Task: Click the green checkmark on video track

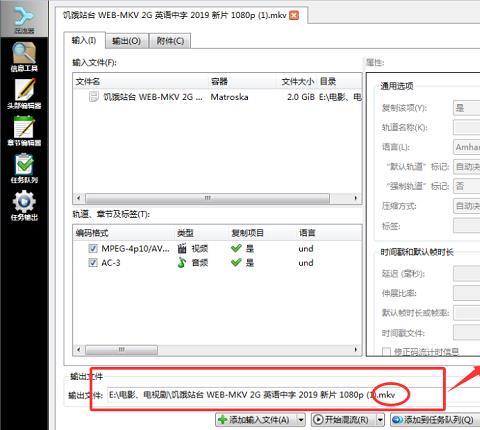Action: pos(236,248)
